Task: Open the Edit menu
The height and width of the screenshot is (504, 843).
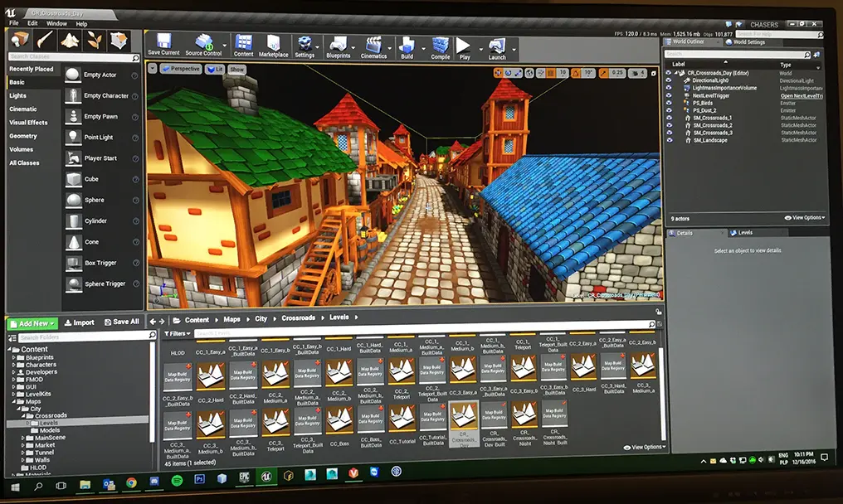Action: (x=32, y=23)
